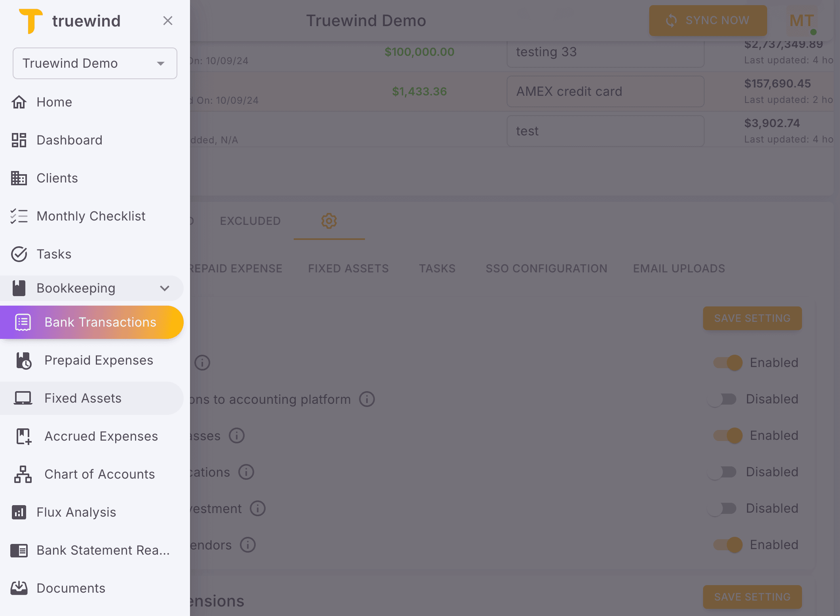Open Flux Analysis using its chart icon

click(19, 512)
